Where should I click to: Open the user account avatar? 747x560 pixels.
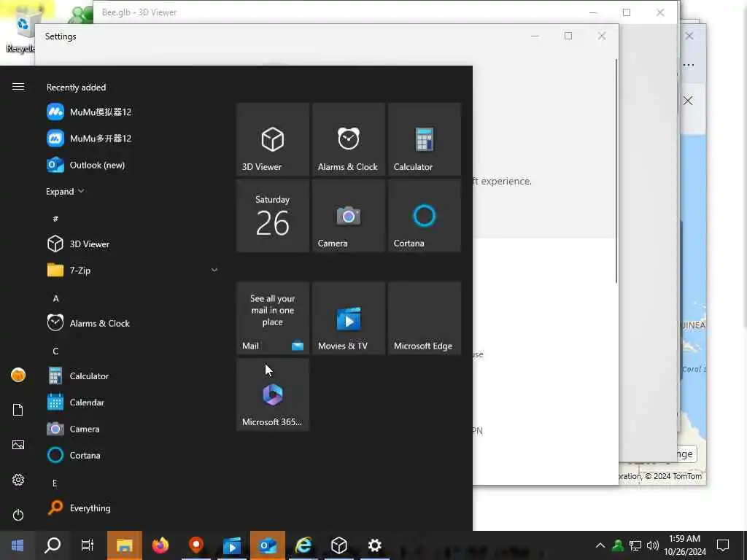(18, 376)
